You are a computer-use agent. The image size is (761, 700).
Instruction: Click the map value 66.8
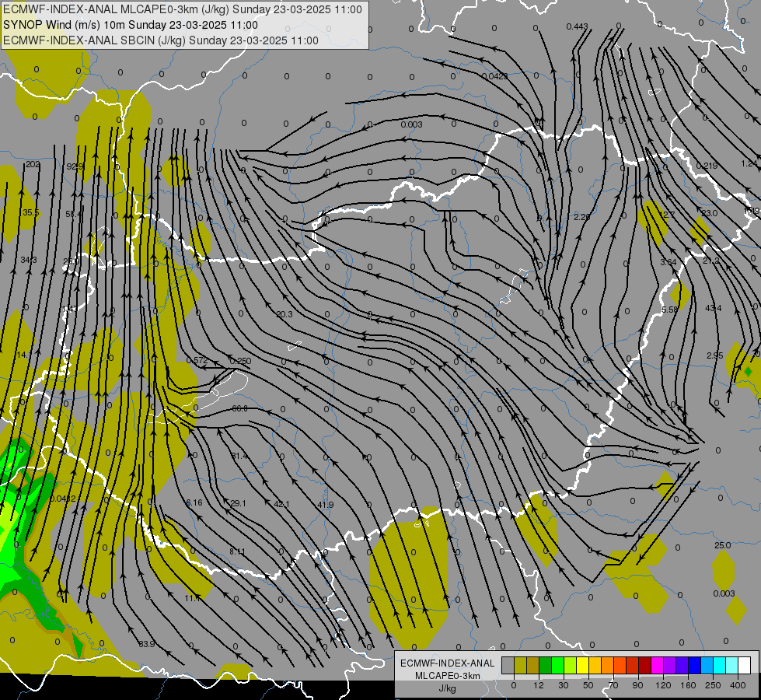(239, 408)
